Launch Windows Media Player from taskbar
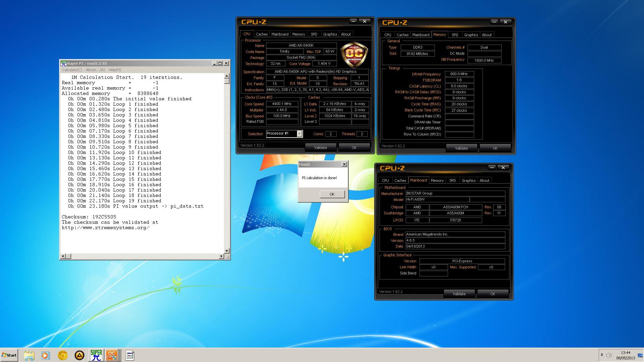644x362 pixels. click(x=46, y=355)
